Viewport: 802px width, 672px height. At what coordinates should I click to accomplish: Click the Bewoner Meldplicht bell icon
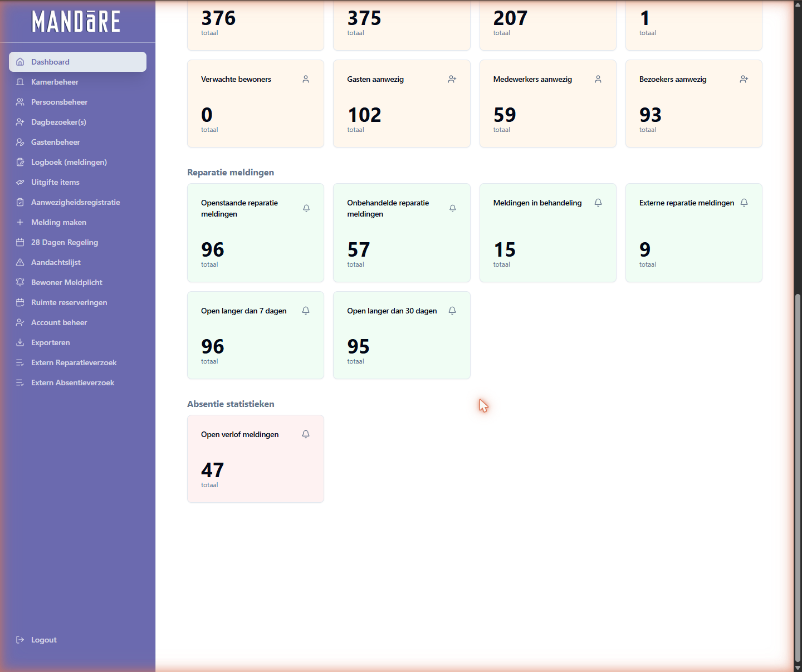pos(20,282)
